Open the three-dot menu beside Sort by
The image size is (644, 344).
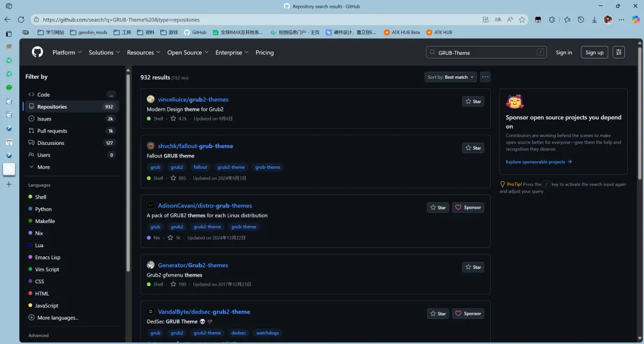[x=485, y=77]
